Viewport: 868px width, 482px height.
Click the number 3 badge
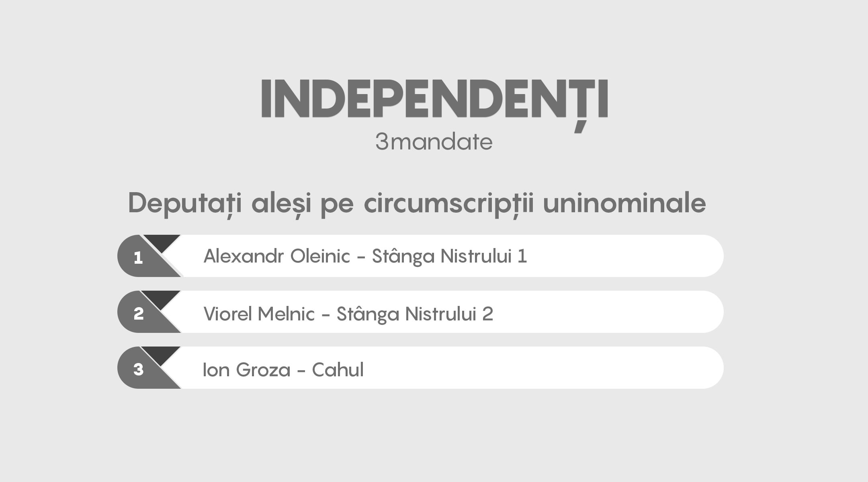coord(138,369)
